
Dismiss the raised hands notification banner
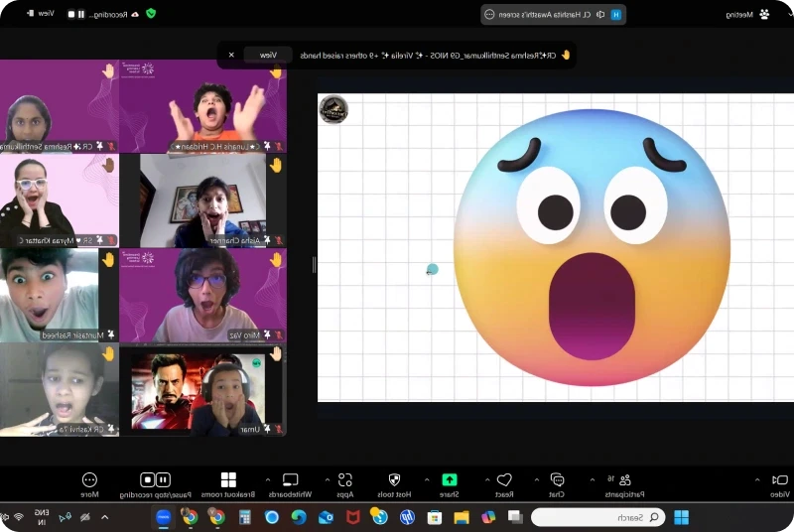[x=231, y=55]
